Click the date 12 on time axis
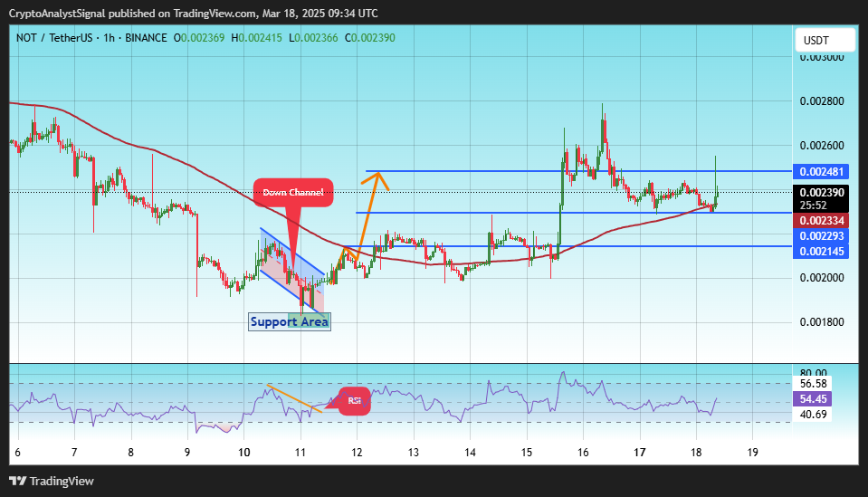The width and height of the screenshot is (868, 497). click(x=357, y=453)
